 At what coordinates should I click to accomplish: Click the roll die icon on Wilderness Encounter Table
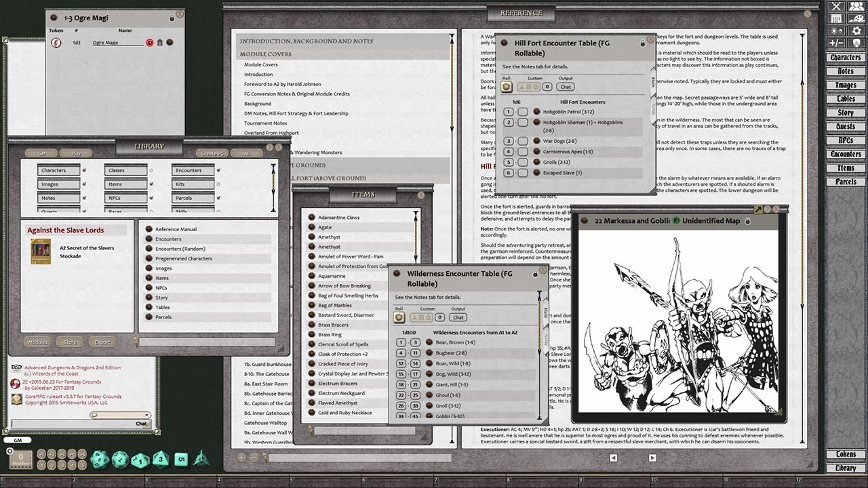400,317
